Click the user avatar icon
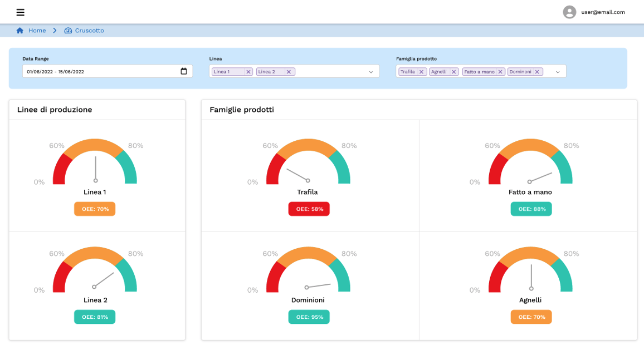The image size is (644, 360). (569, 12)
